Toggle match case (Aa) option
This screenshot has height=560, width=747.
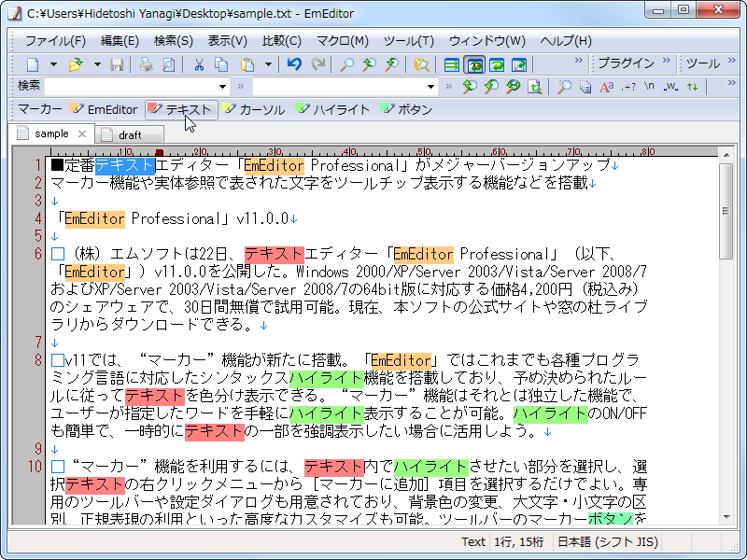pos(606,87)
